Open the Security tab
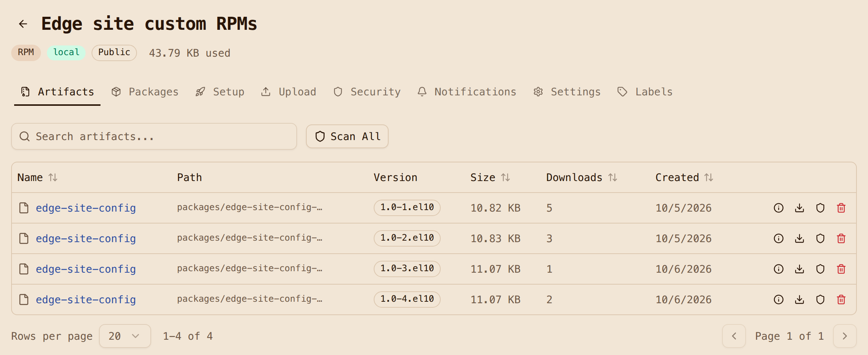 367,92
